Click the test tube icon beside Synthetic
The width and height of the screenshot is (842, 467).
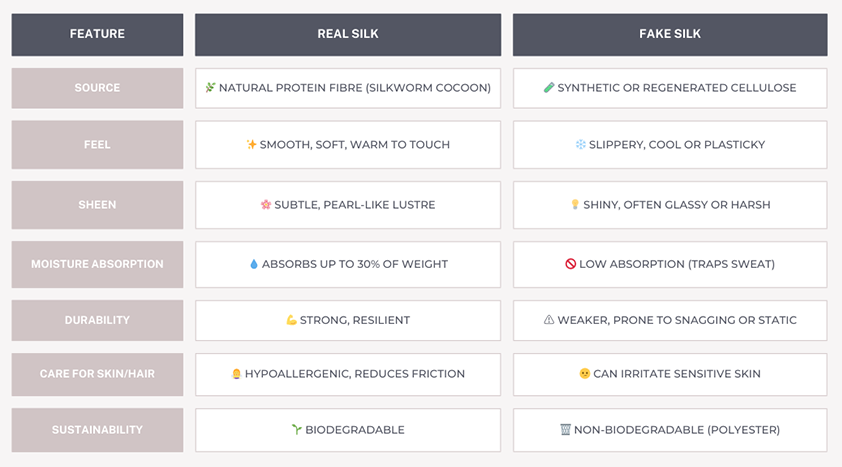pyautogui.click(x=549, y=87)
